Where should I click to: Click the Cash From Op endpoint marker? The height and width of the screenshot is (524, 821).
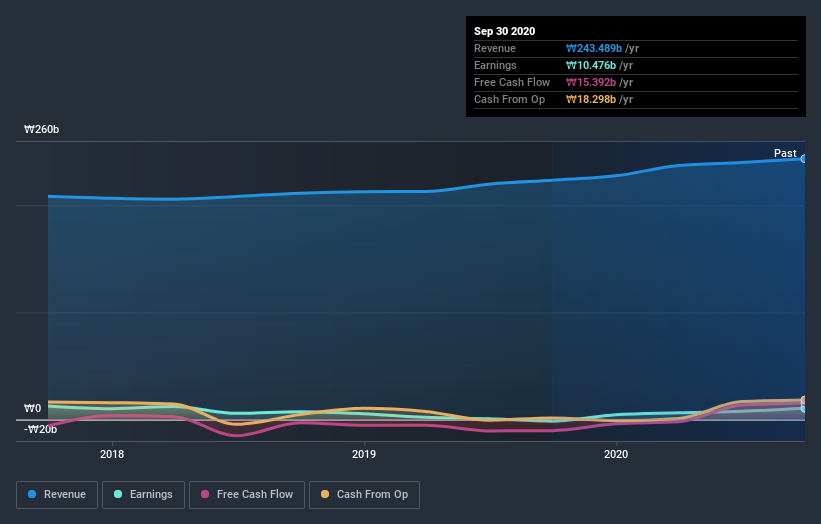point(804,400)
